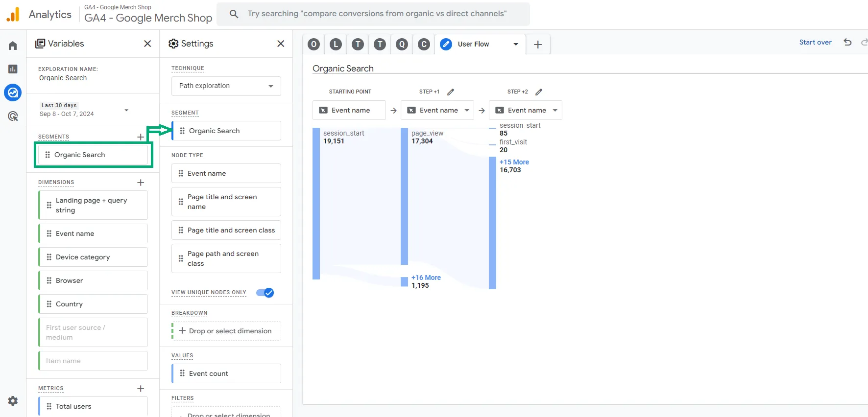Open the Explore icon in left navigation
The image size is (868, 417).
13,92
